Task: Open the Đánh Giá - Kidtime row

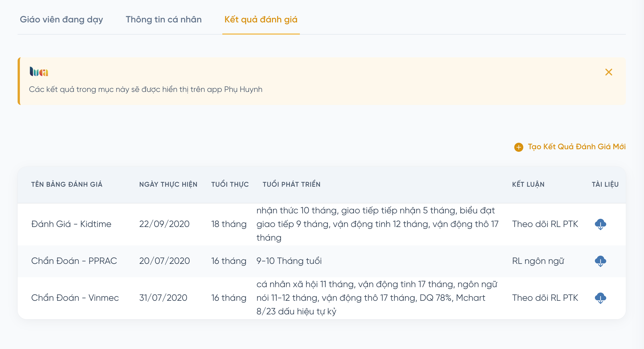Action: pyautogui.click(x=71, y=224)
